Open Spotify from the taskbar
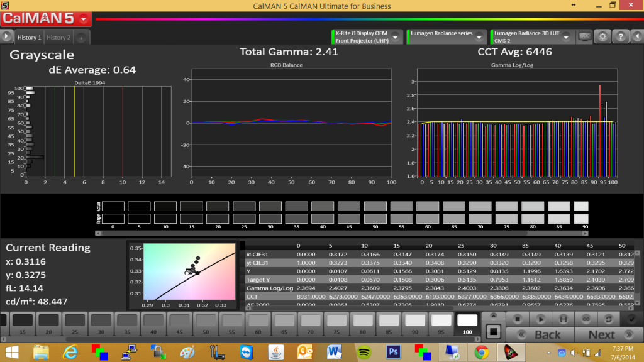 pyautogui.click(x=364, y=352)
